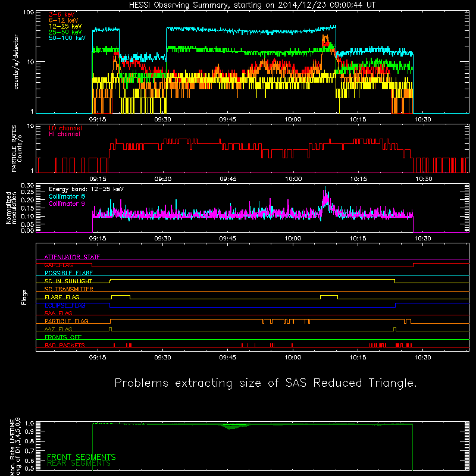Select the Collimator 8 legend label
Screen dimensions: 476x476
point(67,196)
